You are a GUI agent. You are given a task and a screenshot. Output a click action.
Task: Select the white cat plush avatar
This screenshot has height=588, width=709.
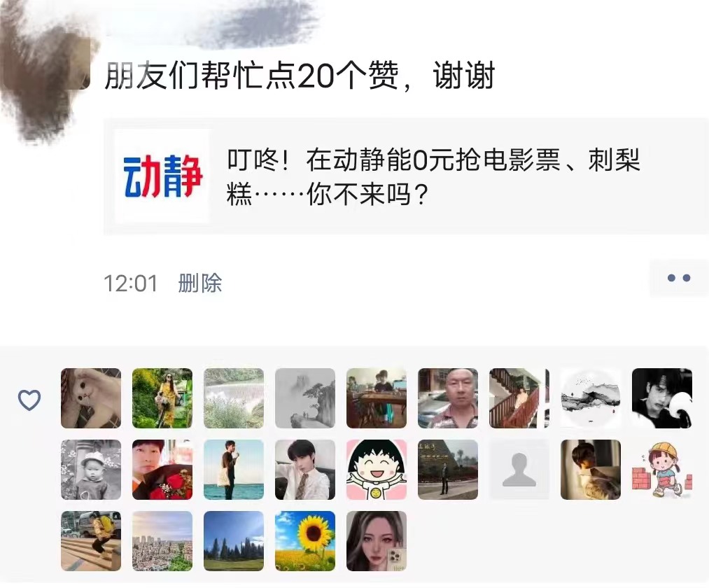[x=91, y=398]
